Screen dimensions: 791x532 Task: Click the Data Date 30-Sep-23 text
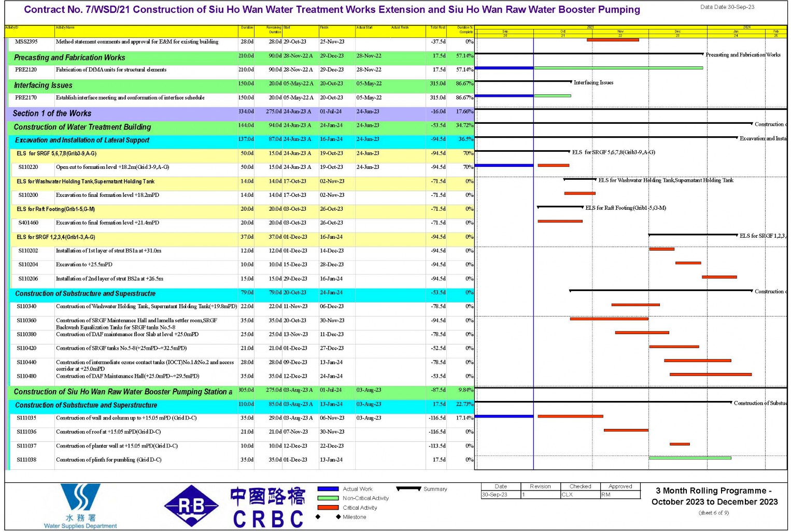727,7
